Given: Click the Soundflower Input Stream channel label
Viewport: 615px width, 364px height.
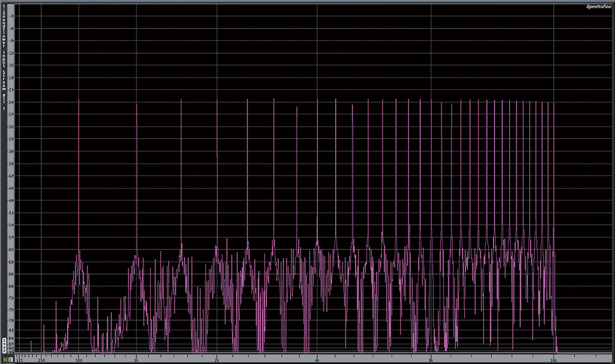Looking at the screenshot, I should [x=4, y=57].
